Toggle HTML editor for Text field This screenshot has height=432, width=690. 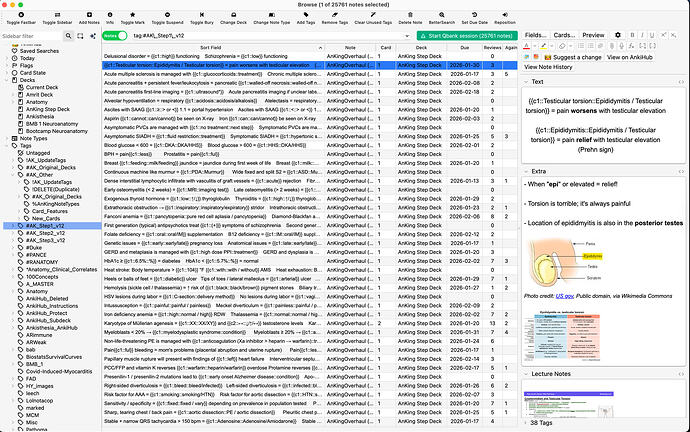(x=681, y=82)
